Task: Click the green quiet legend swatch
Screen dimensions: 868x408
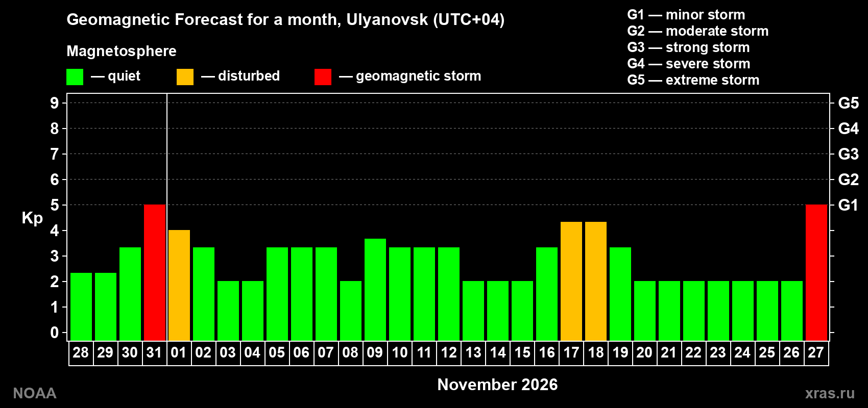Action: click(x=75, y=77)
